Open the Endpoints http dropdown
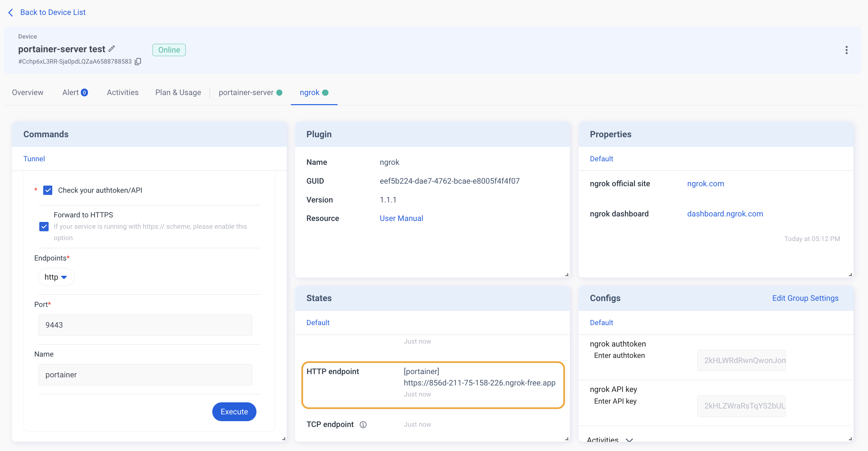Viewport: 868px width, 451px height. click(56, 277)
